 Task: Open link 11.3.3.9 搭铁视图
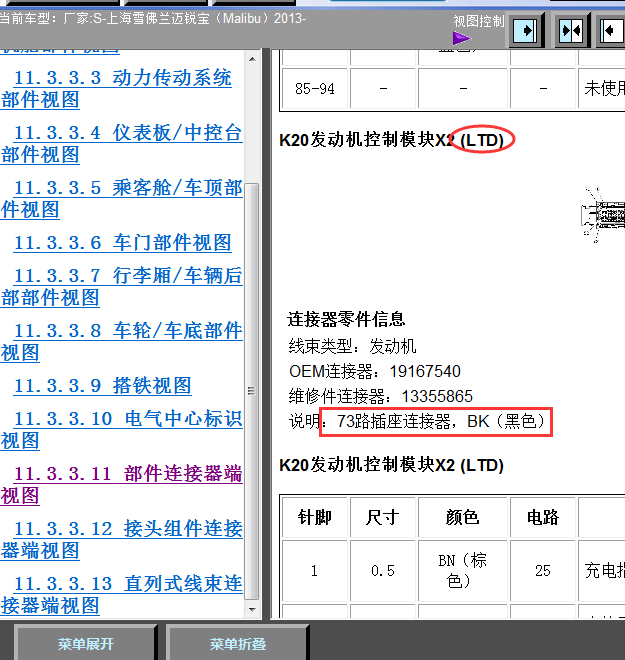tap(103, 386)
